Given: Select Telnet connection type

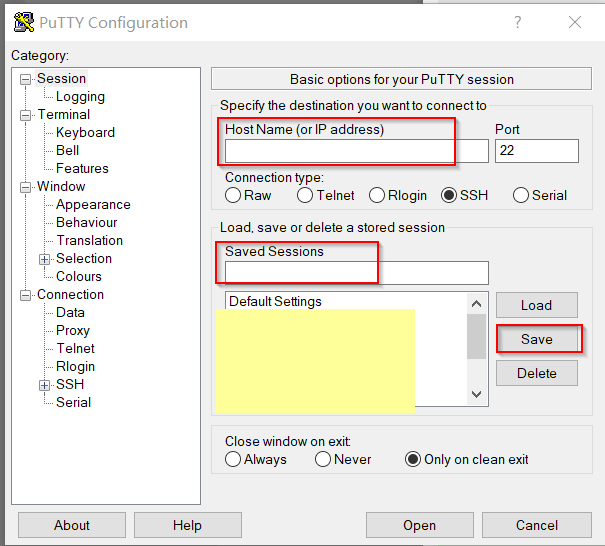Looking at the screenshot, I should click(305, 195).
